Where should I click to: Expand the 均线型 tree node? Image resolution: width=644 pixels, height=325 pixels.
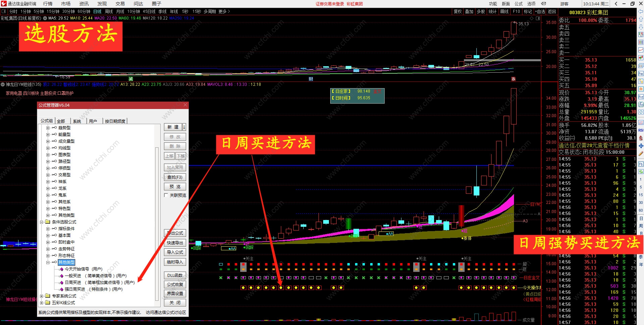48,148
